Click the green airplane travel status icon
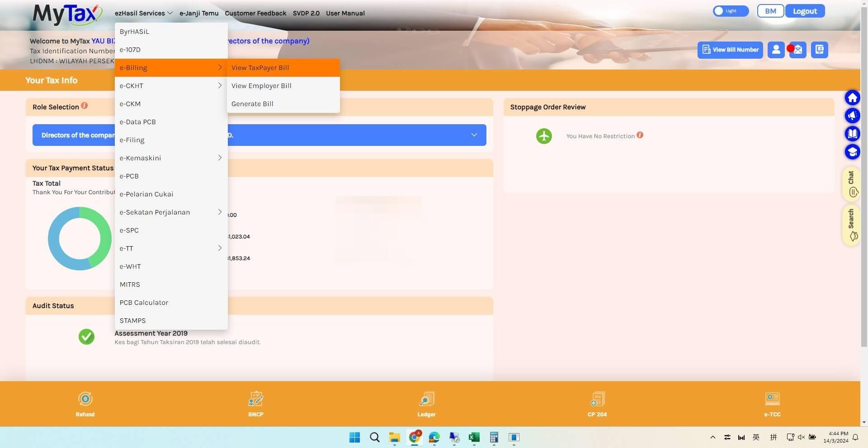The width and height of the screenshot is (868, 448). pyautogui.click(x=544, y=136)
